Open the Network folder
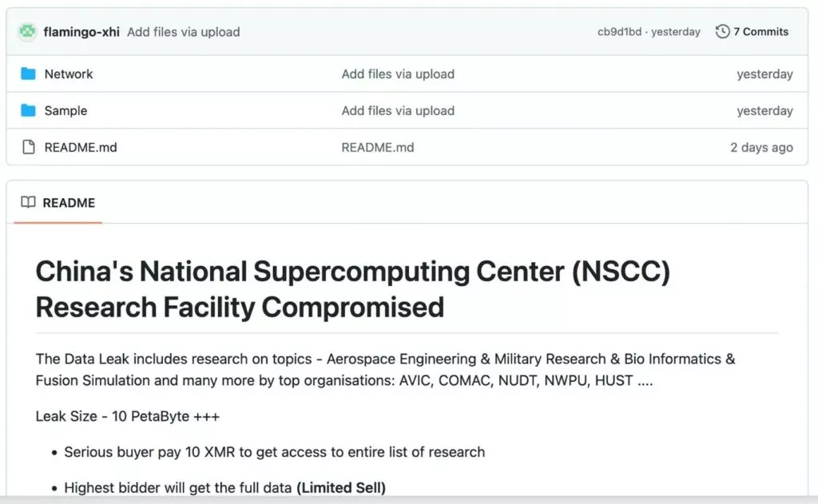Image resolution: width=818 pixels, height=504 pixels. 69,74
